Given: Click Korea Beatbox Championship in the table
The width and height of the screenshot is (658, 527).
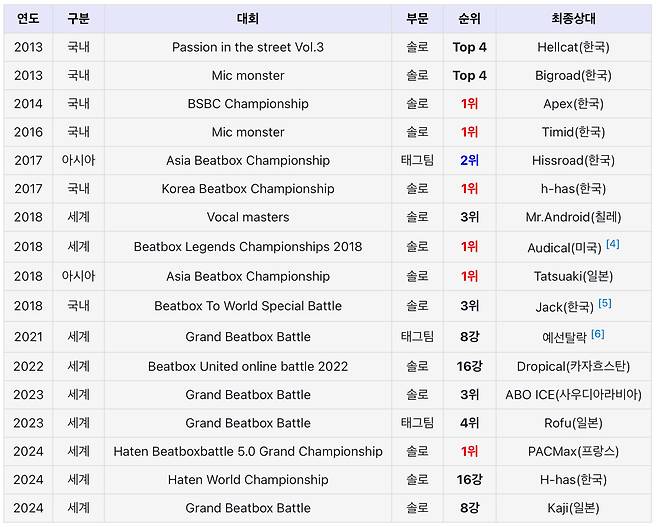Looking at the screenshot, I should pos(248,189).
